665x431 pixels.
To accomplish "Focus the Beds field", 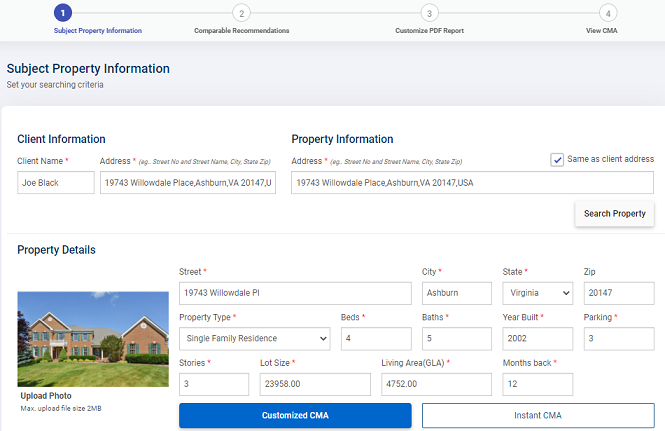I will click(x=376, y=339).
